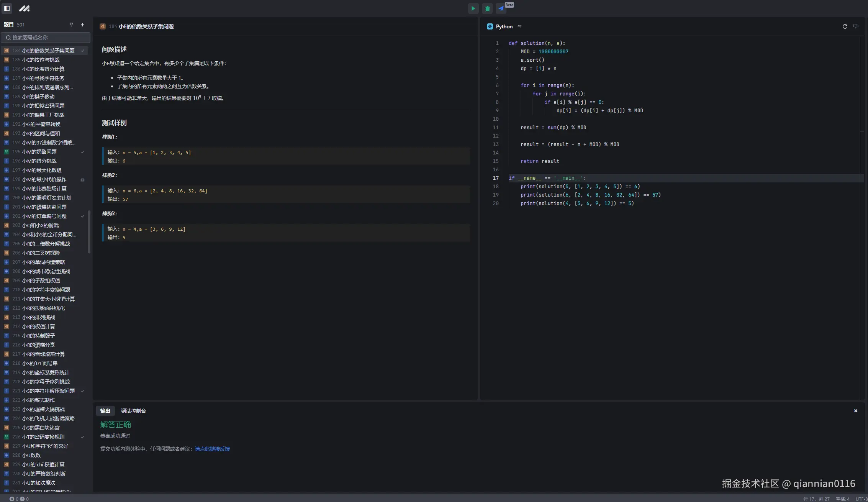
Task: Reset code with the refresh icon
Action: point(845,26)
